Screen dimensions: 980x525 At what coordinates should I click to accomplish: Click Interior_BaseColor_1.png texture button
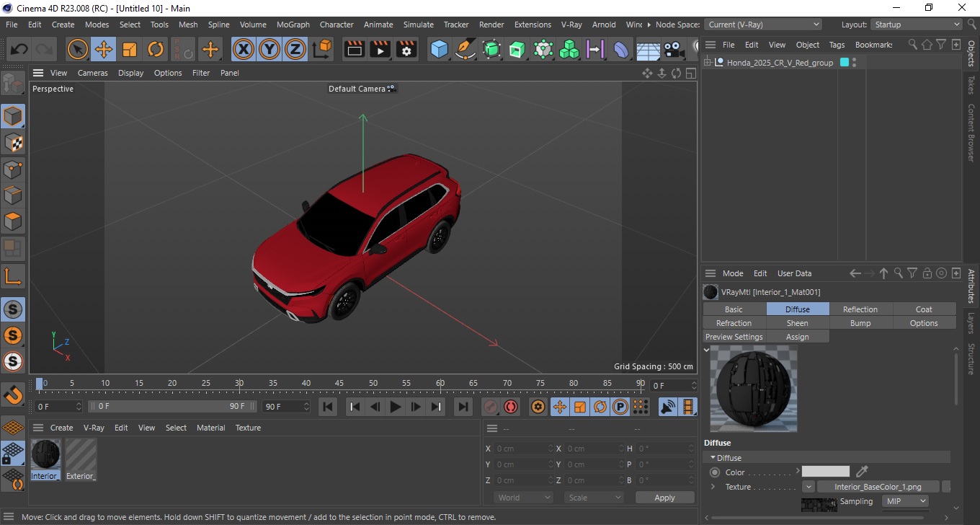(878, 487)
